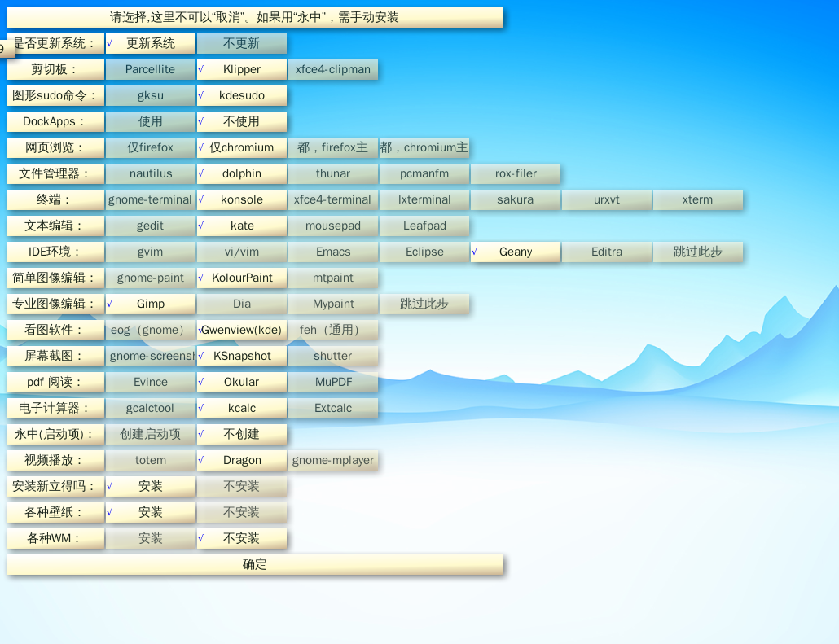Select gnome-mplayer as video player
Viewport: 839px width, 644px height.
333,461
